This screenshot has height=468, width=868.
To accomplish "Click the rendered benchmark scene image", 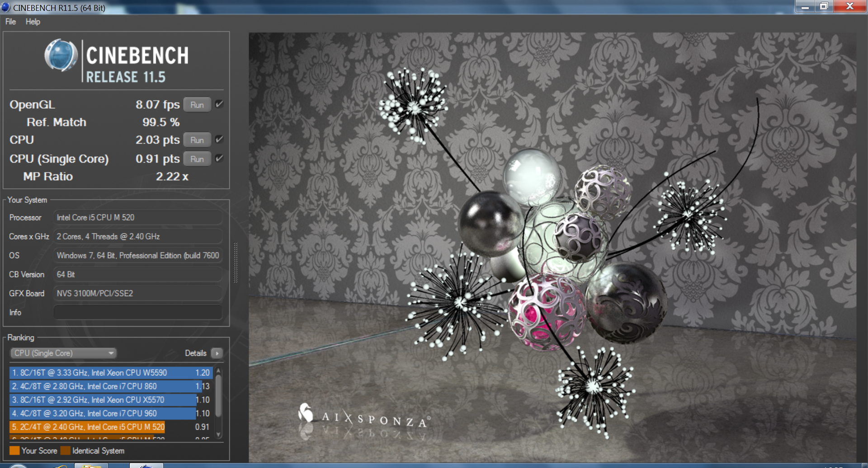I will 552,247.
